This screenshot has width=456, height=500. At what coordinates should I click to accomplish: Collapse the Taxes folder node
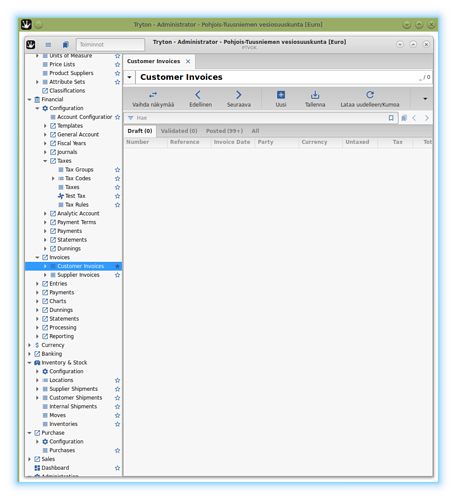pos(45,161)
